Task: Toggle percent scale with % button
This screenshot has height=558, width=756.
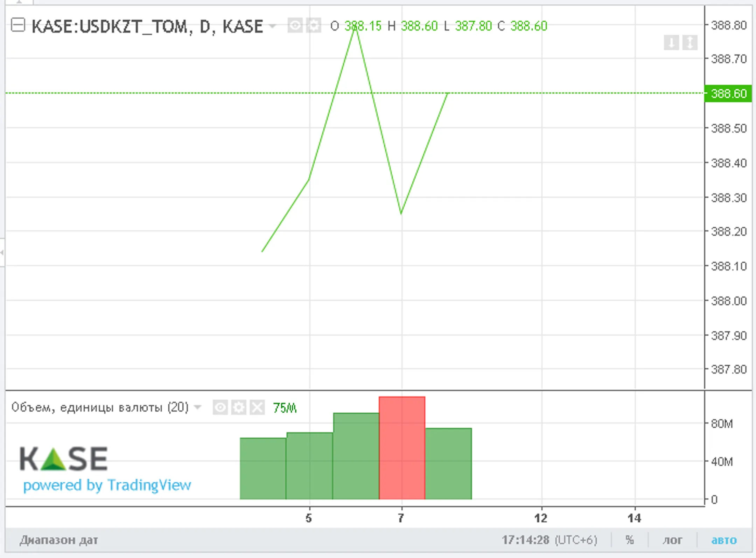Action: (630, 540)
